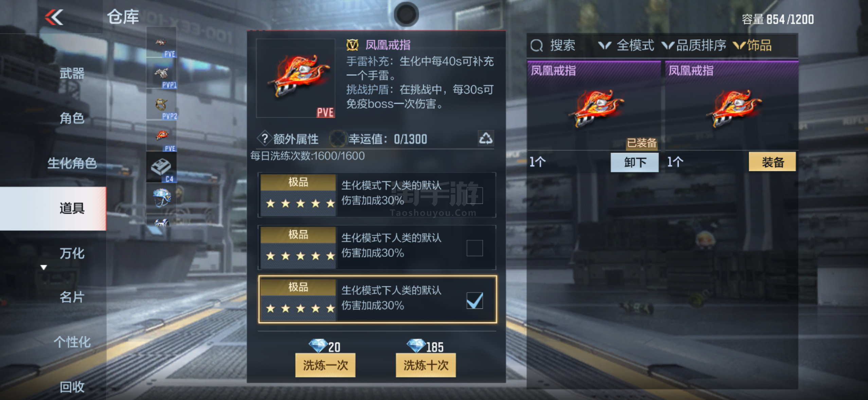Click the recycle icon beside 幸运值

(486, 138)
